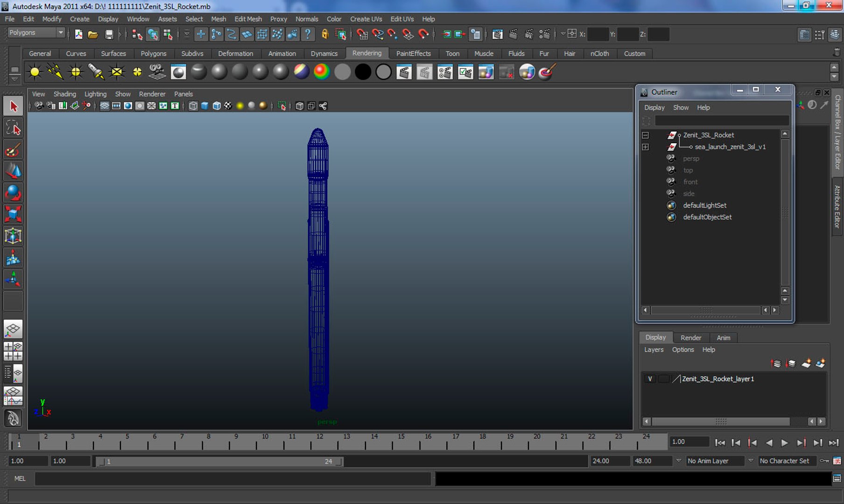844x504 pixels.
Task: Click the Lasso select tool
Action: [x=13, y=128]
